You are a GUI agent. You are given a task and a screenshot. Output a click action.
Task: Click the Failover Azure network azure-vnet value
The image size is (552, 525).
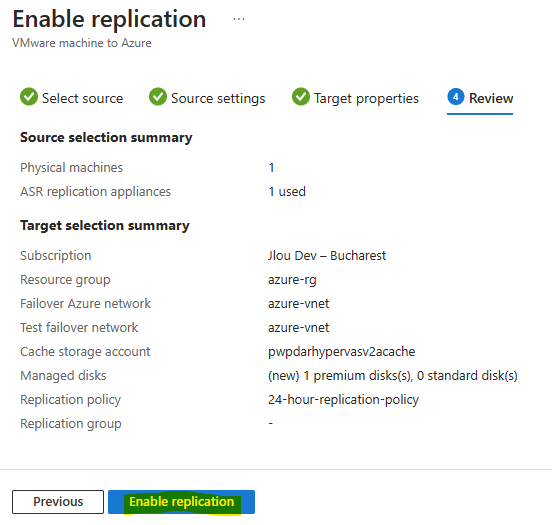pyautogui.click(x=299, y=304)
